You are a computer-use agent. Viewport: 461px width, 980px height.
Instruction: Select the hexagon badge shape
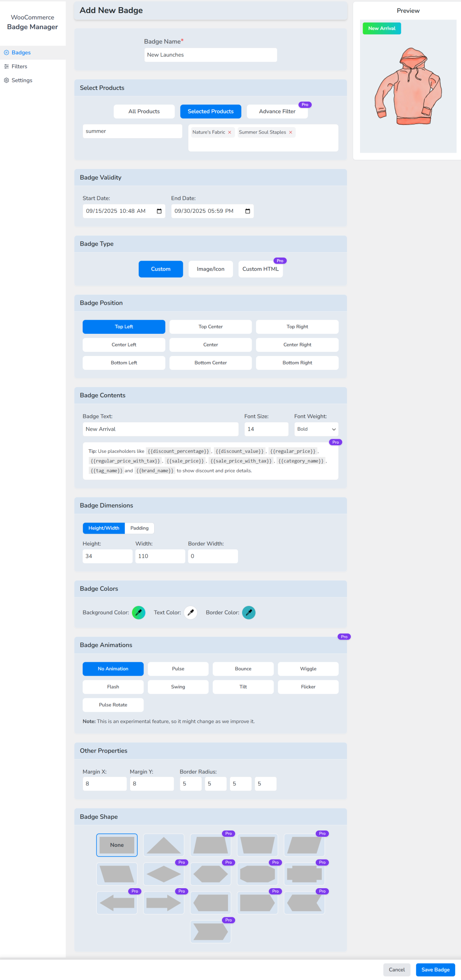point(210,874)
